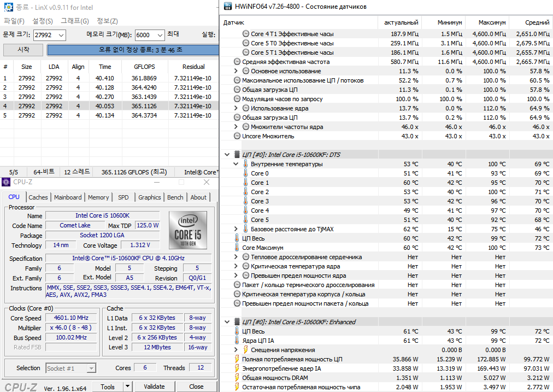Screen dimensions: 553x392
Task: Click thermometer icon for Core 2
Action: click(x=246, y=191)
